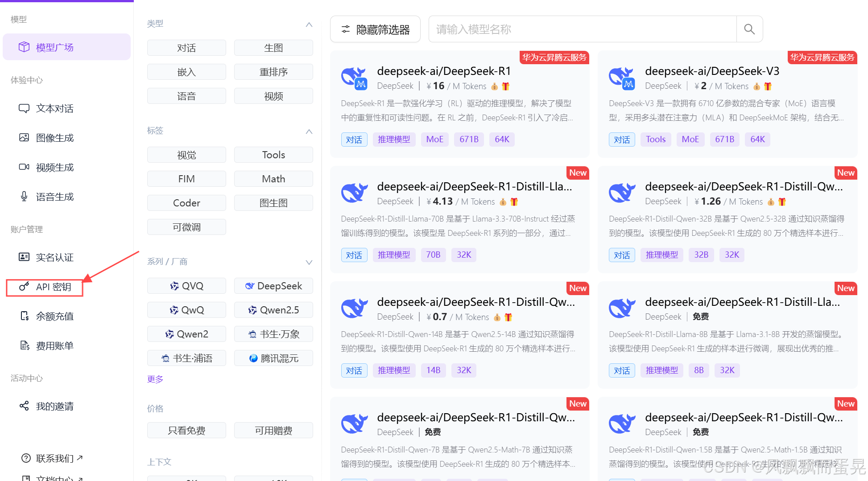This screenshot has width=868, height=481.
Task: Filter by 腾讯混元 vendor
Action: pos(273,358)
